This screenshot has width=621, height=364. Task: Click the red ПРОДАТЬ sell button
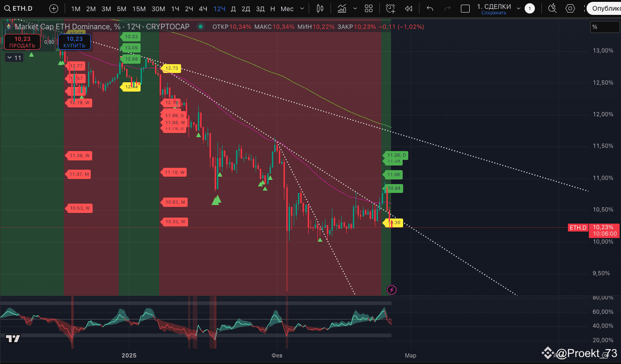[22, 42]
